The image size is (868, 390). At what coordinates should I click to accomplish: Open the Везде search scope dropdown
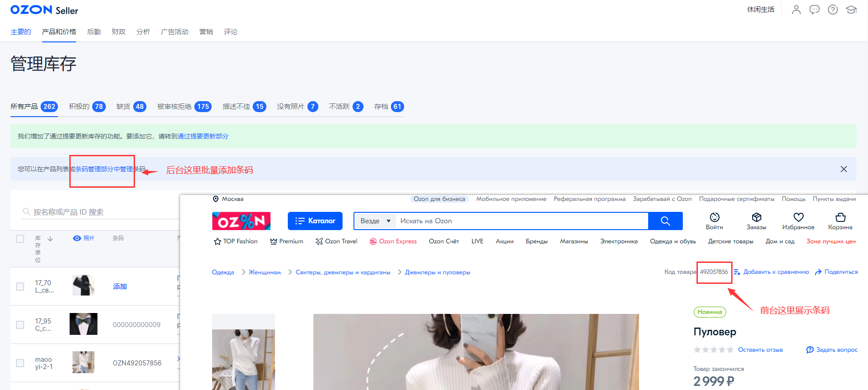[375, 221]
